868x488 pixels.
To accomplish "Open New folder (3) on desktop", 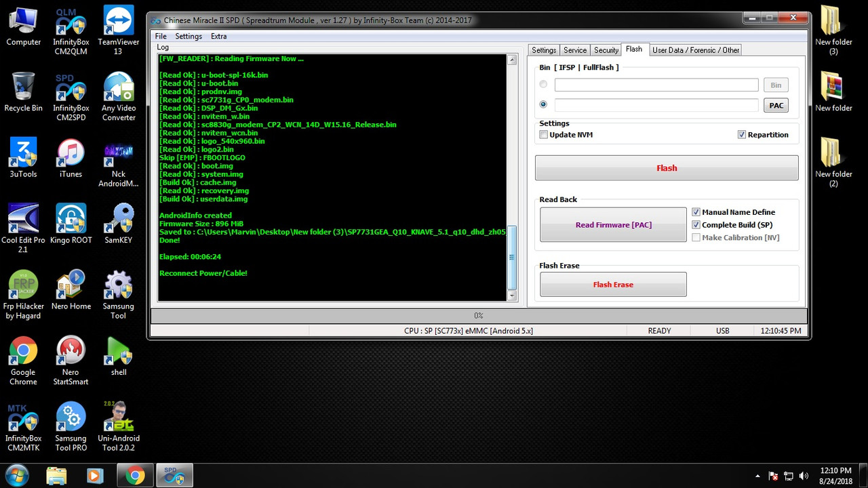I will pos(833,32).
